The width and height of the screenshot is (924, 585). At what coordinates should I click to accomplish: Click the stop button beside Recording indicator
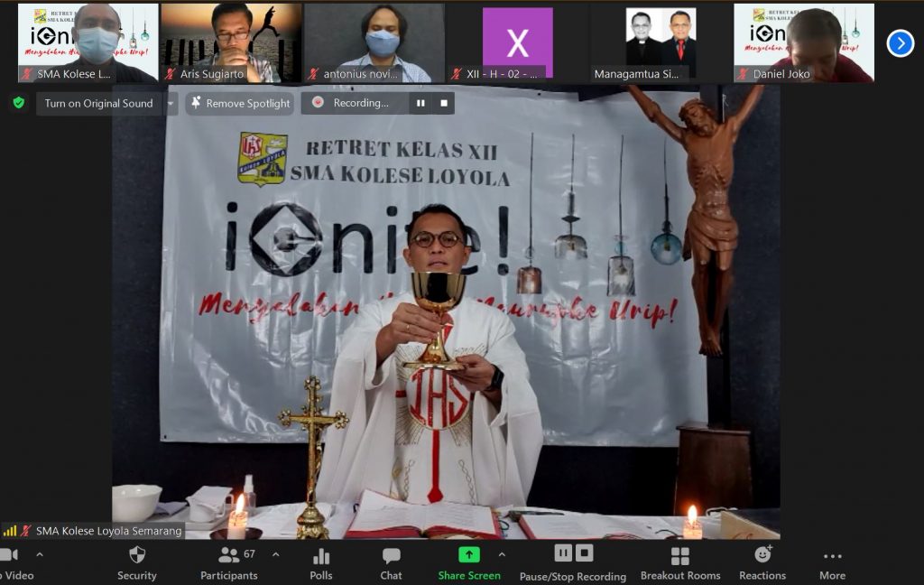(x=444, y=103)
